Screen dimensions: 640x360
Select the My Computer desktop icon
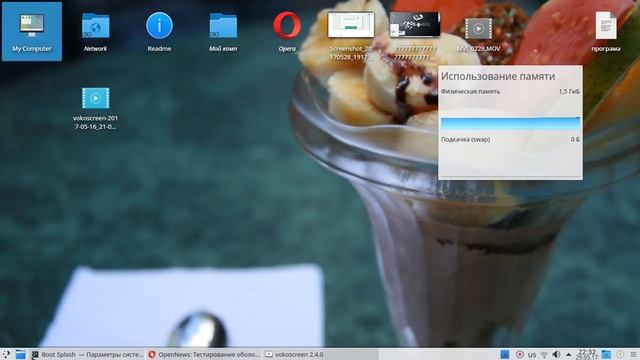pos(32,31)
